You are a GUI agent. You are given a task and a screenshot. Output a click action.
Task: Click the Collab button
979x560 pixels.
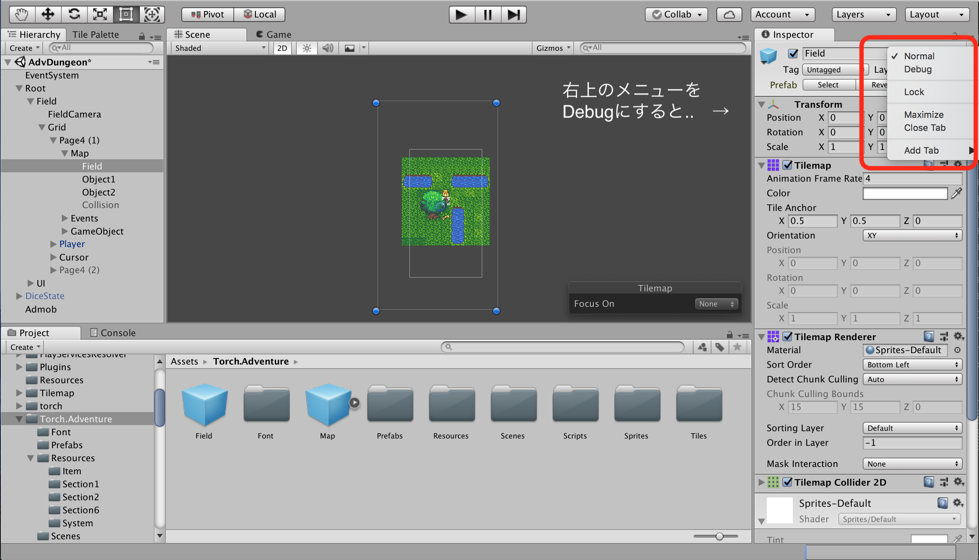[x=677, y=15]
